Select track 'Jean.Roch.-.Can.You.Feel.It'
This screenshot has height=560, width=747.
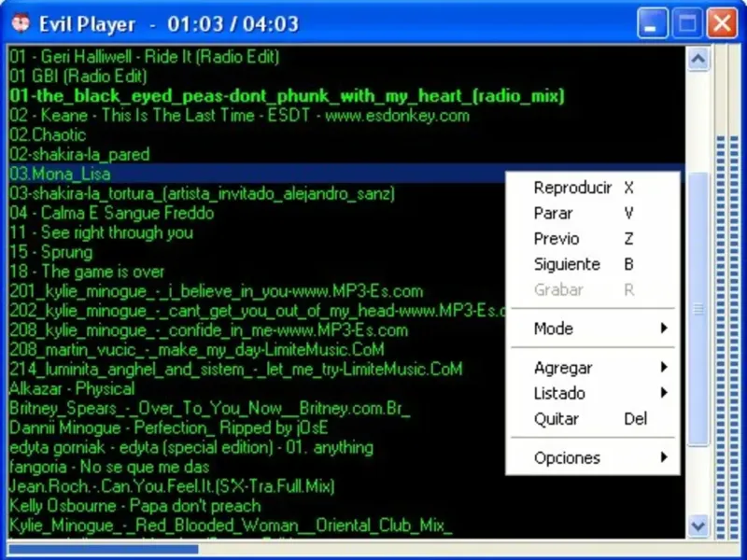(172, 486)
